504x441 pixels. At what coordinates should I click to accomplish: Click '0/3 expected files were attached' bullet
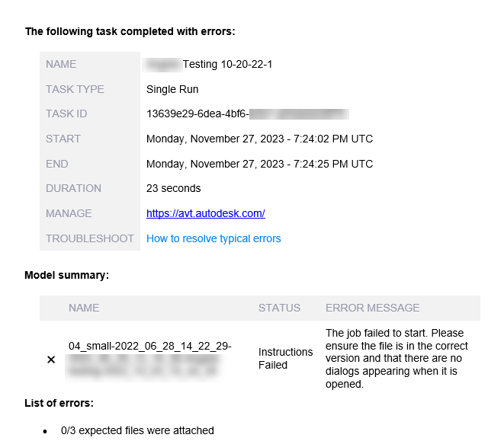137,431
